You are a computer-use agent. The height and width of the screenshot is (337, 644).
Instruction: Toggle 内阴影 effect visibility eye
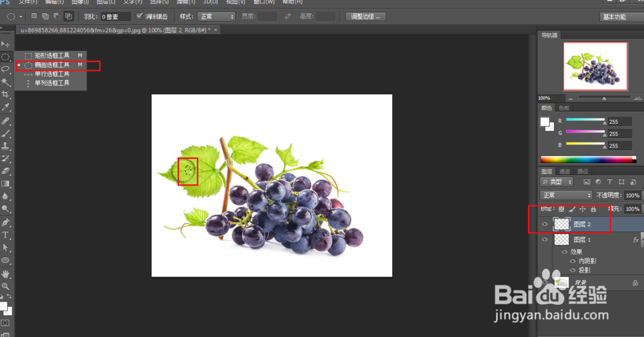coord(573,261)
